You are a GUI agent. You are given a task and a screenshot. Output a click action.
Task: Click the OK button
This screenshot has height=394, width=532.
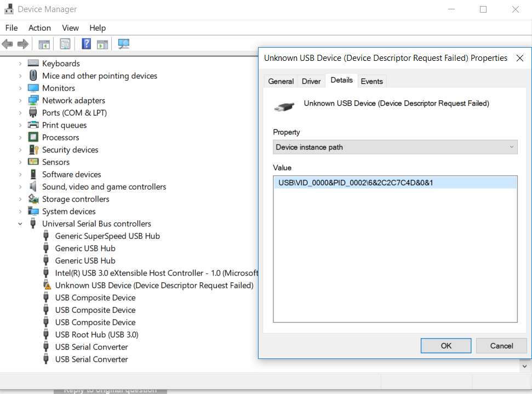coord(446,345)
